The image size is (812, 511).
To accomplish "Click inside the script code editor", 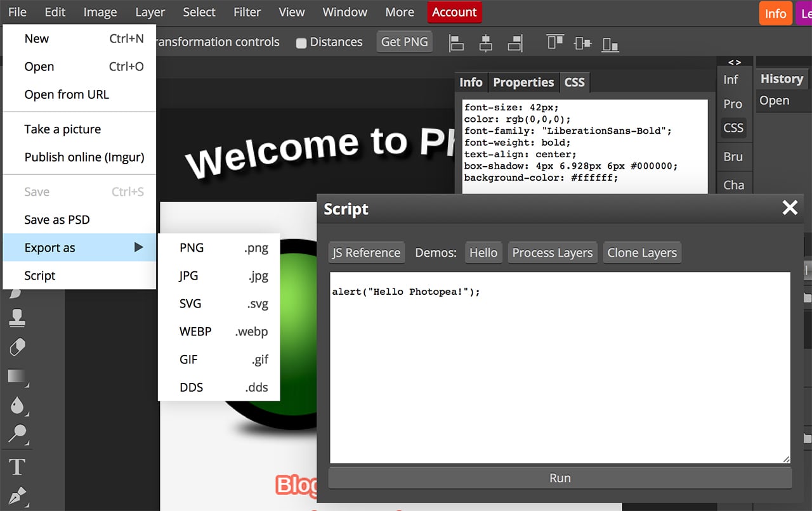I will (x=558, y=368).
